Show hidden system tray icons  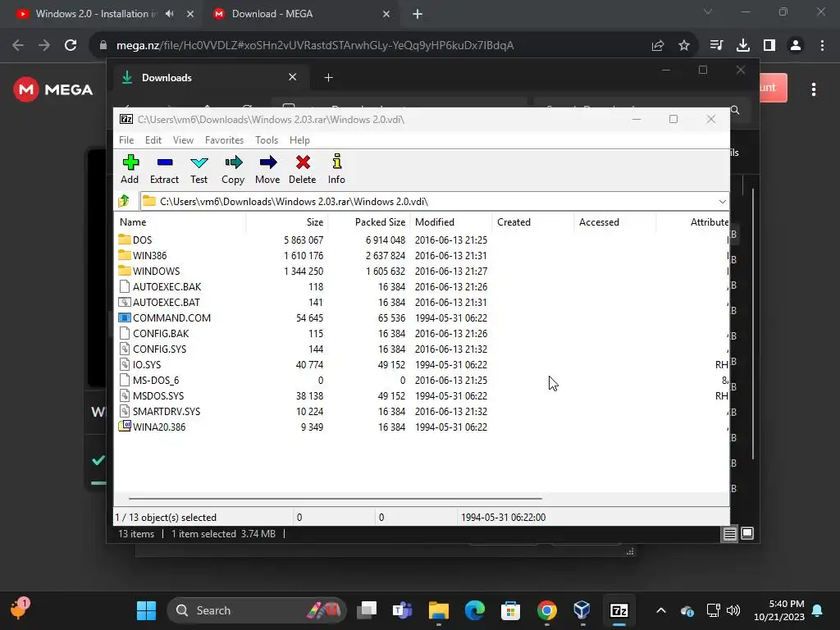pyautogui.click(x=661, y=610)
